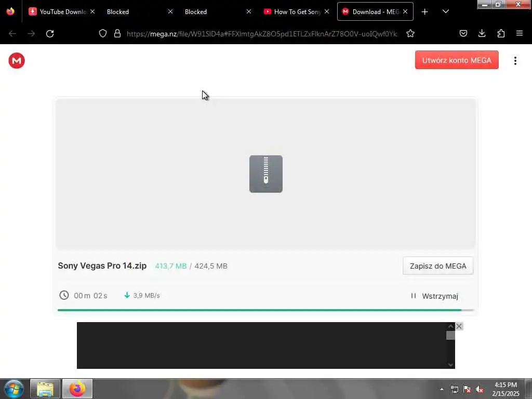Click the muted volume tray icon
This screenshot has width=532, height=399.
[480, 390]
